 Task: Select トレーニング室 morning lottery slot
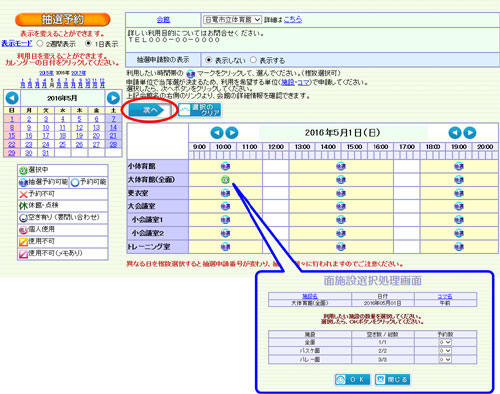tap(225, 247)
